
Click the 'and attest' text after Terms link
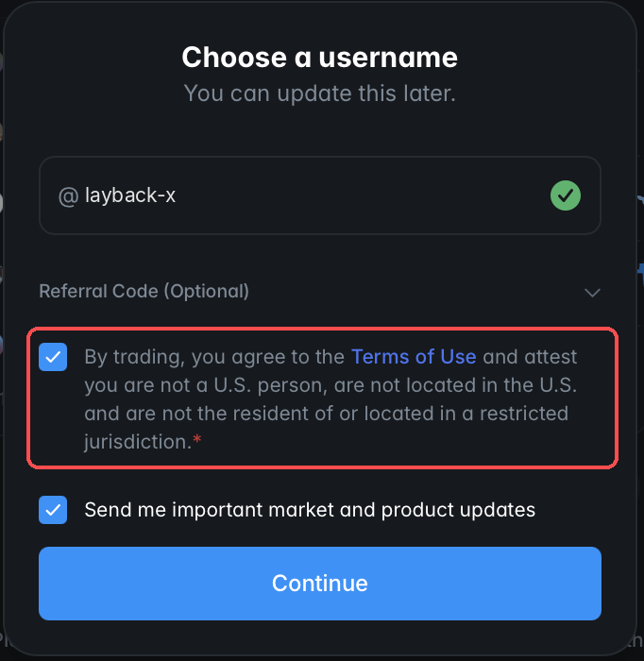(530, 357)
